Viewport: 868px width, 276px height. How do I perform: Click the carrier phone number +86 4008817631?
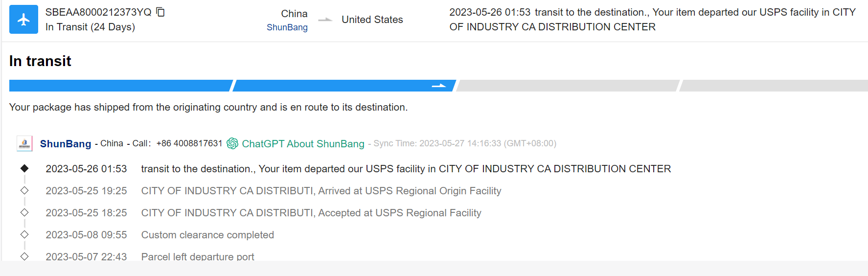click(189, 143)
